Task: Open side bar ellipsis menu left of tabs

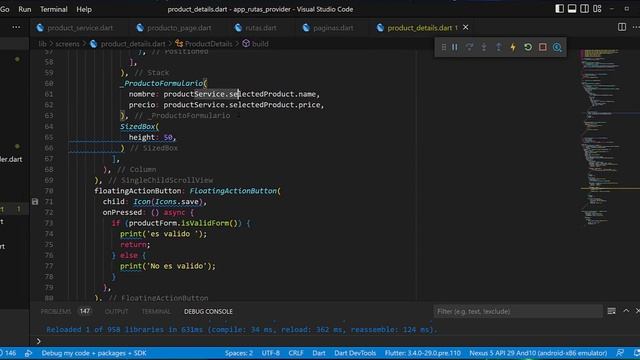Action: tap(16, 27)
